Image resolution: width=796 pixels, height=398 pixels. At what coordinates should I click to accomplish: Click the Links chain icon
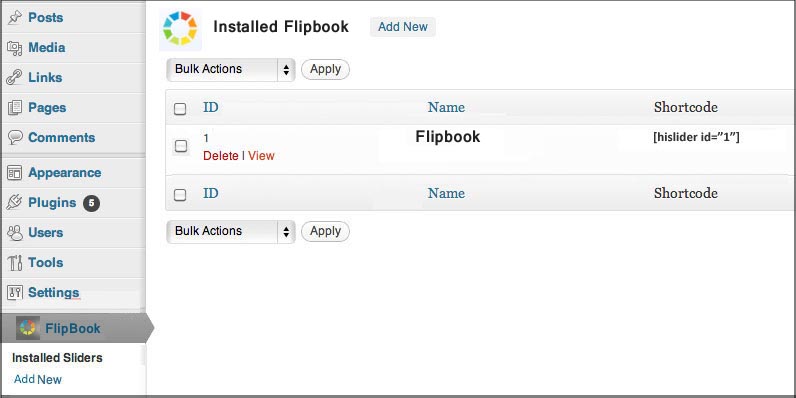pos(14,78)
